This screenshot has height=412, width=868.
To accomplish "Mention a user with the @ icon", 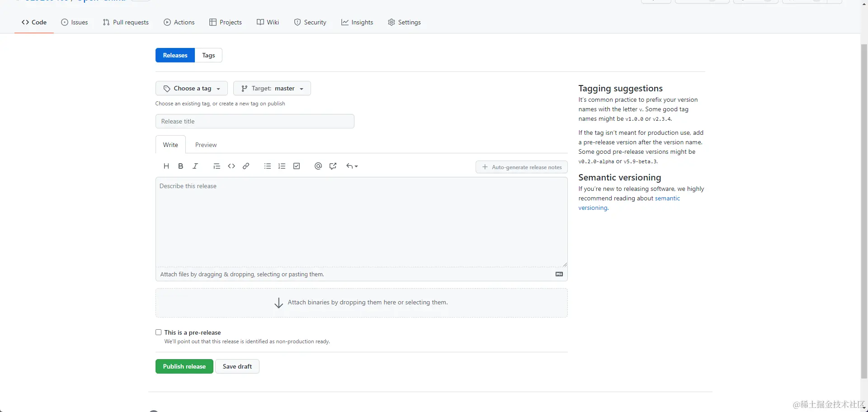I will tap(318, 166).
